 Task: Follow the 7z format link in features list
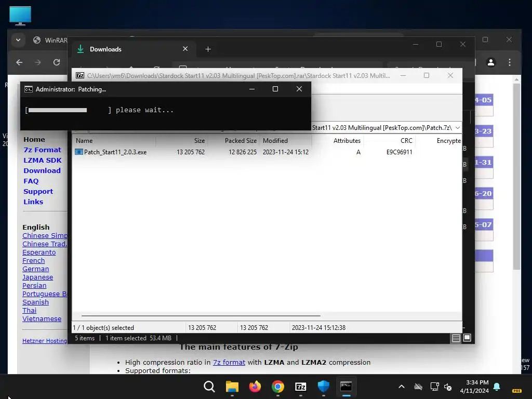(x=229, y=362)
